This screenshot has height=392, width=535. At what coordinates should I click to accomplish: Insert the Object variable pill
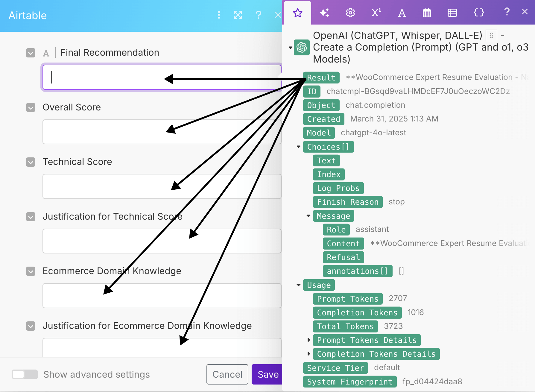(x=321, y=105)
